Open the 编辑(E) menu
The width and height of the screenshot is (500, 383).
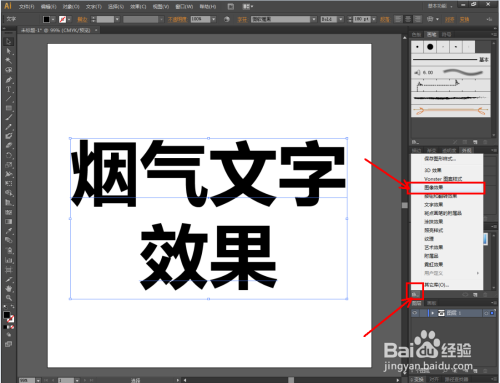48,6
